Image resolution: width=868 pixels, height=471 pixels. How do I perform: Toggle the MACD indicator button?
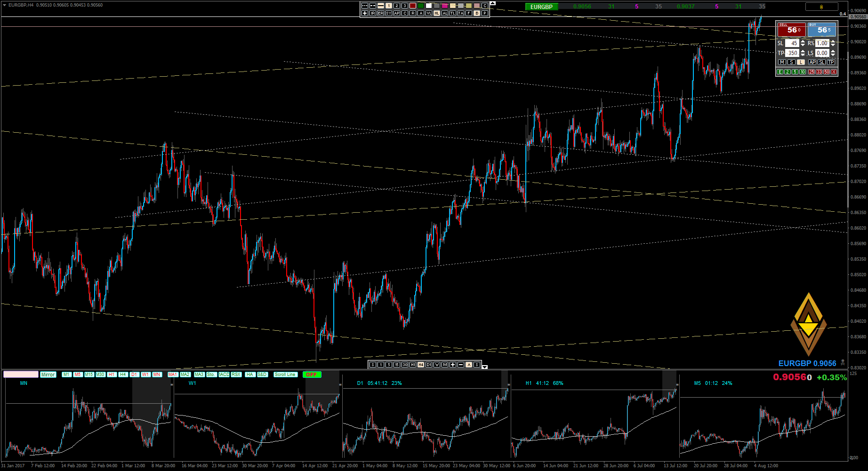click(224, 375)
